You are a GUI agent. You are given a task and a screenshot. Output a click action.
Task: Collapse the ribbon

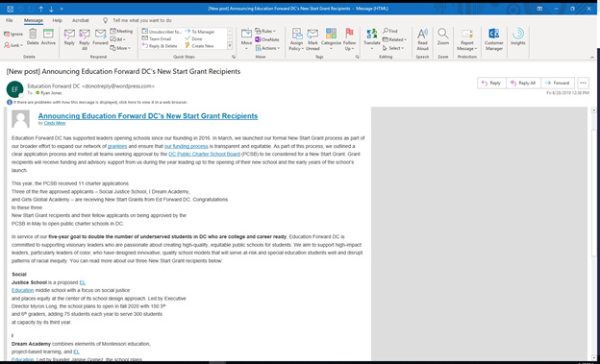coord(592,57)
